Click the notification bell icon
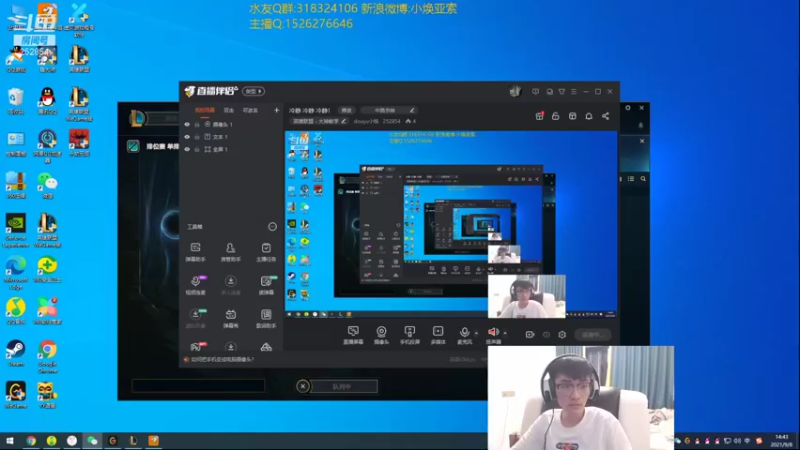 [589, 116]
